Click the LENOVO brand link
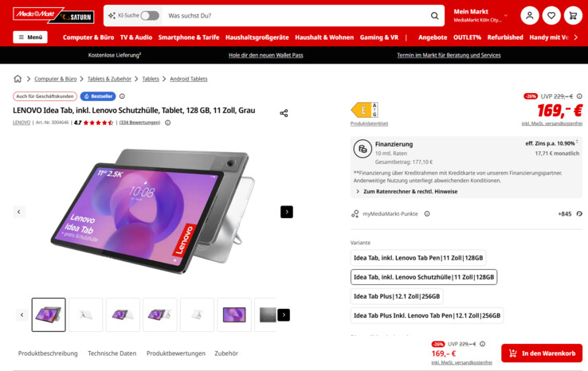 click(22, 123)
